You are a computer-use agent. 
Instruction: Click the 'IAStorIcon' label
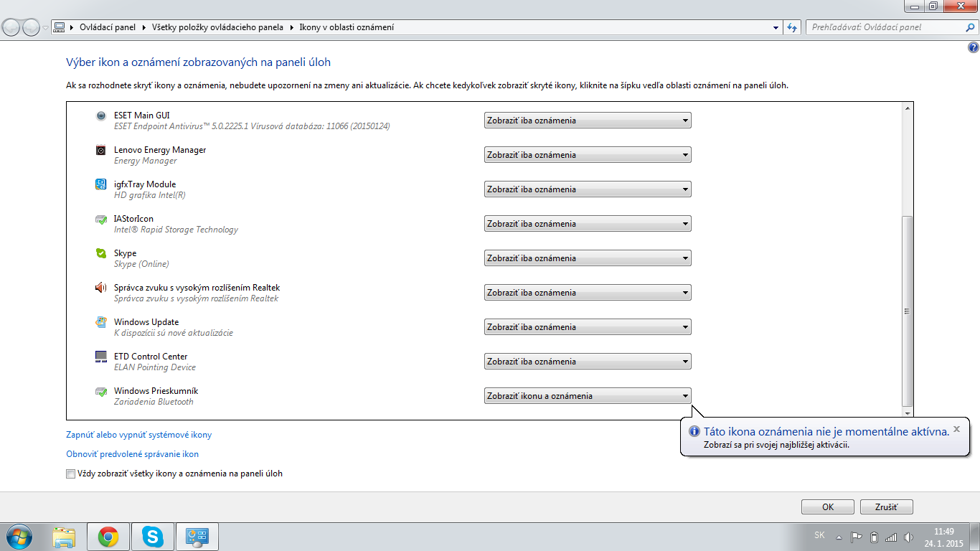click(x=133, y=219)
